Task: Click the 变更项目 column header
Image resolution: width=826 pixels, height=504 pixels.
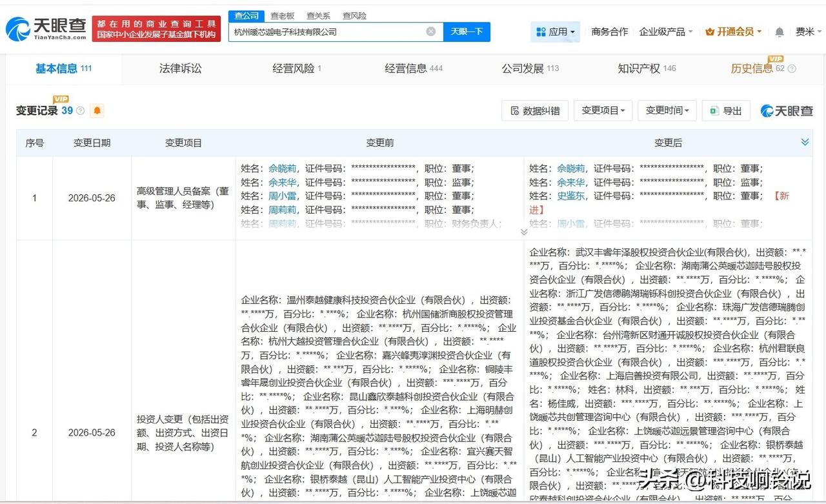Action: pyautogui.click(x=183, y=143)
